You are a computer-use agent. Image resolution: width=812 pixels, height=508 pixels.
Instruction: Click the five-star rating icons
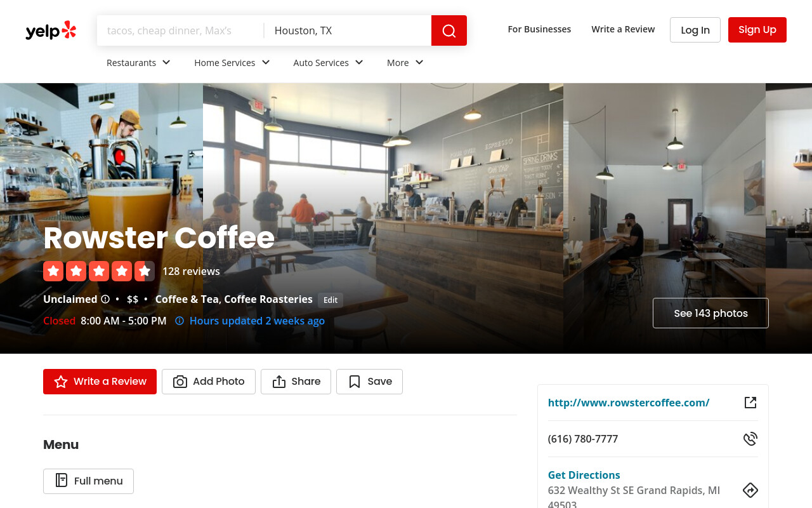99,271
